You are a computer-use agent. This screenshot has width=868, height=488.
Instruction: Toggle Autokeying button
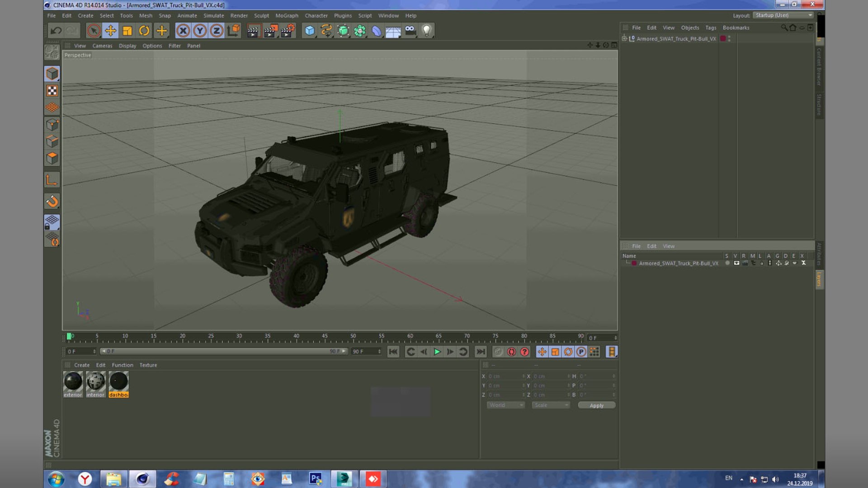(511, 352)
